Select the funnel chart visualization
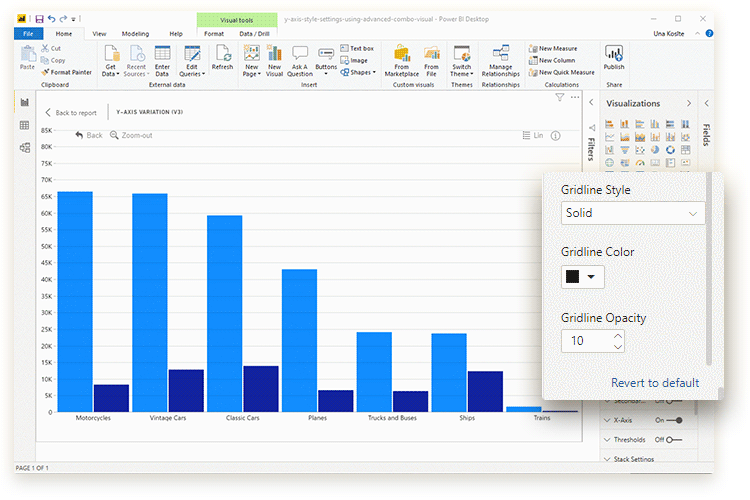Image resolution: width=750 pixels, height=500 pixels. (625, 150)
